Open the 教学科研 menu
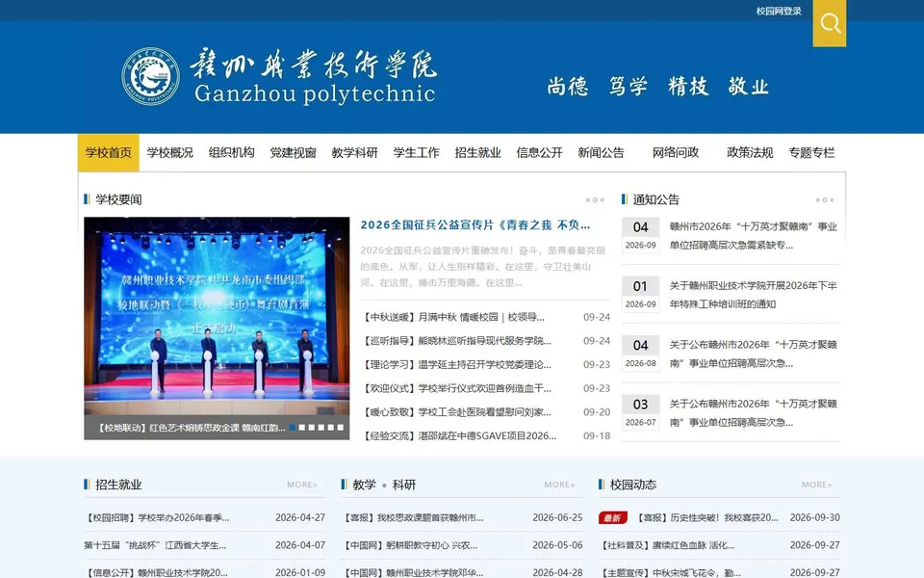Screen dimensions: 924x578 pyautogui.click(x=355, y=153)
